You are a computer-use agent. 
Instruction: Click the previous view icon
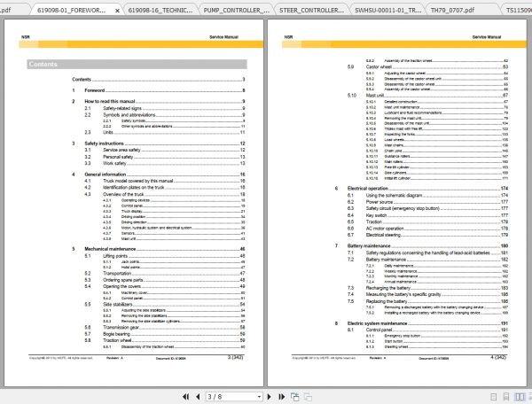point(295,397)
